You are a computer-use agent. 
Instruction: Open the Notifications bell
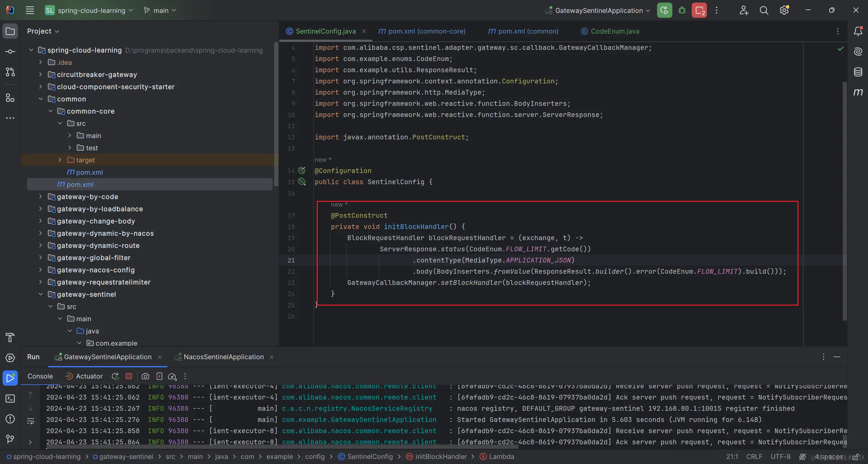pos(858,31)
